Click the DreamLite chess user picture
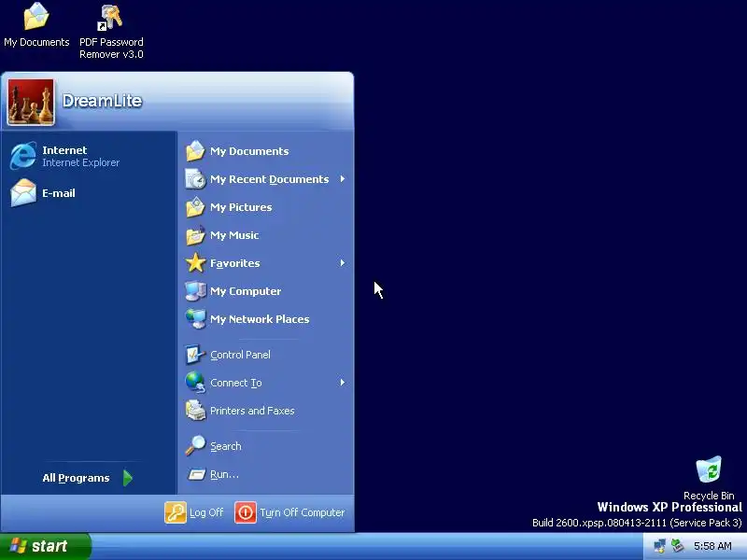Viewport: 747px width, 560px height. (31, 102)
